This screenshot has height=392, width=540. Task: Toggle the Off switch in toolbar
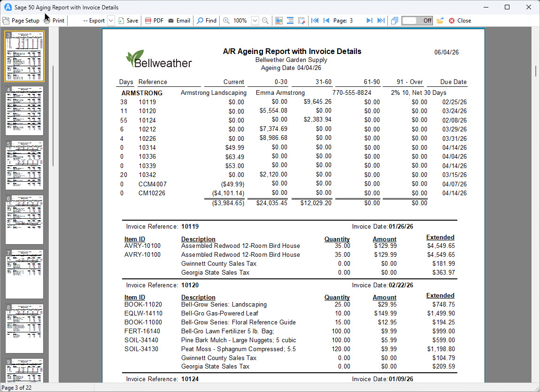click(x=417, y=21)
